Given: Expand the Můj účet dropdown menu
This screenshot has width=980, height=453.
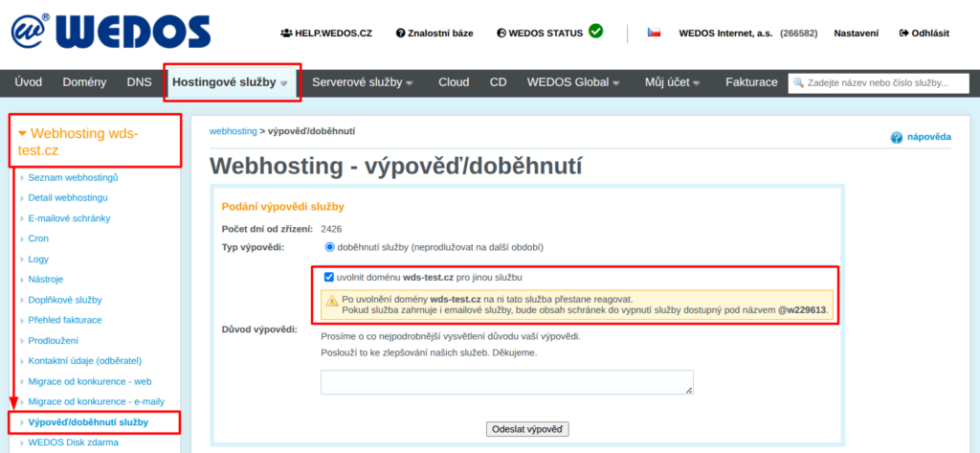Looking at the screenshot, I should (x=697, y=83).
